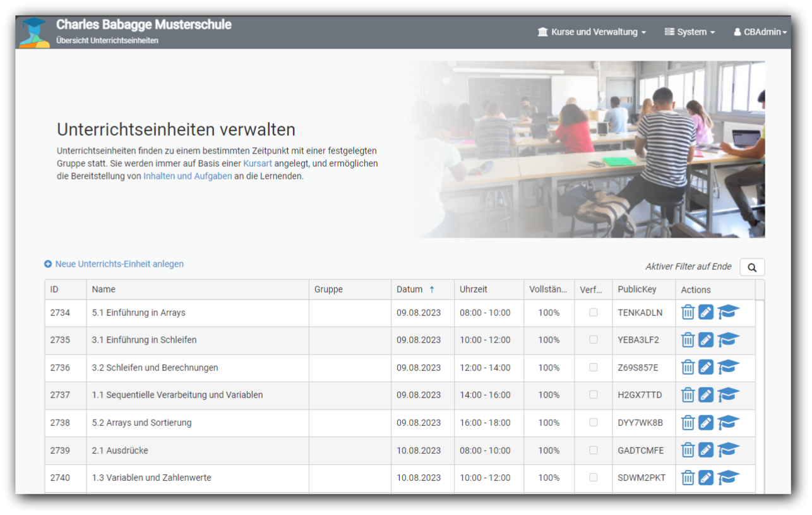Open the CBAdmin user dropdown
Screen dimensions: 812x515
[x=760, y=32]
